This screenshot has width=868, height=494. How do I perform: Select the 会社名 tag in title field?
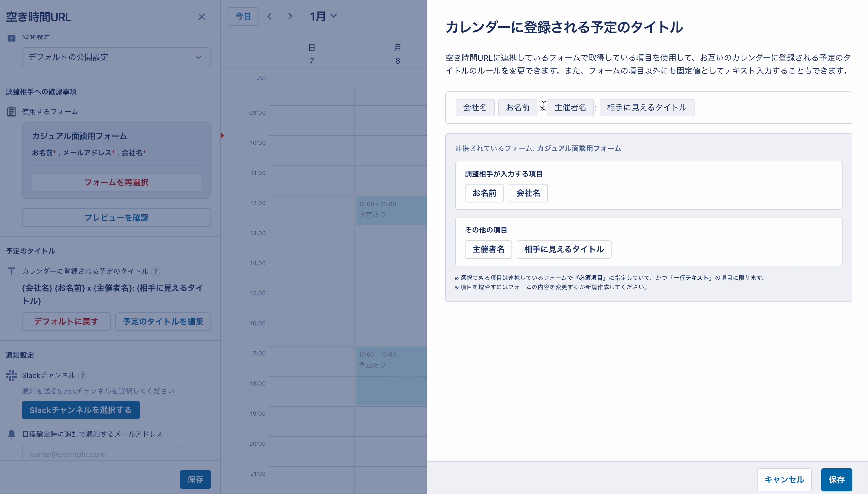475,108
